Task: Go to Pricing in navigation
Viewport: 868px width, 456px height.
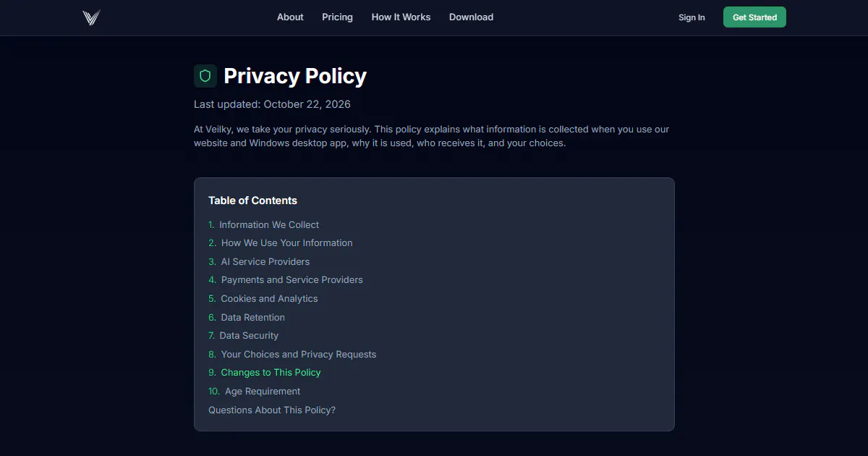Action: tap(337, 17)
